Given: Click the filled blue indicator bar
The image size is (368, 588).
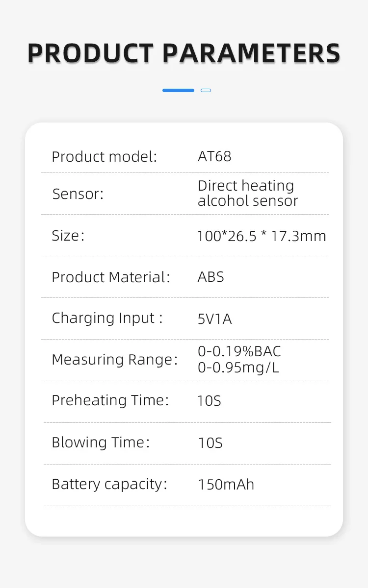Looking at the screenshot, I should 178,91.
